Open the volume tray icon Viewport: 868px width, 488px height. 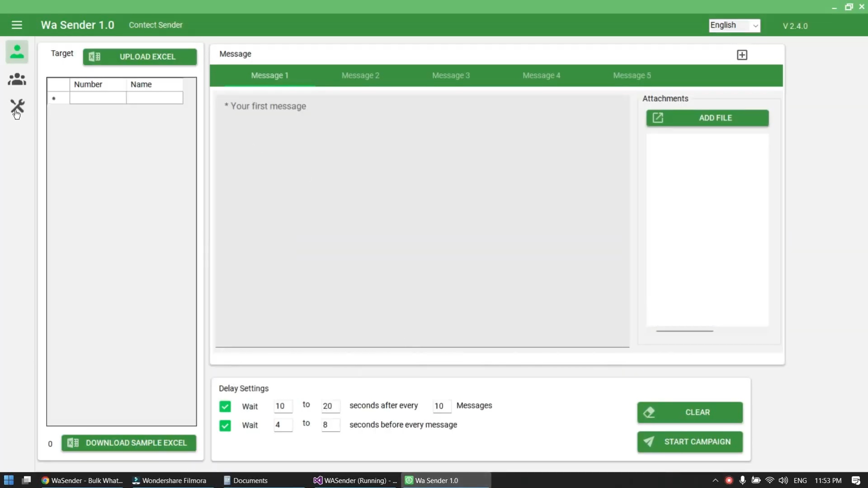click(x=783, y=480)
